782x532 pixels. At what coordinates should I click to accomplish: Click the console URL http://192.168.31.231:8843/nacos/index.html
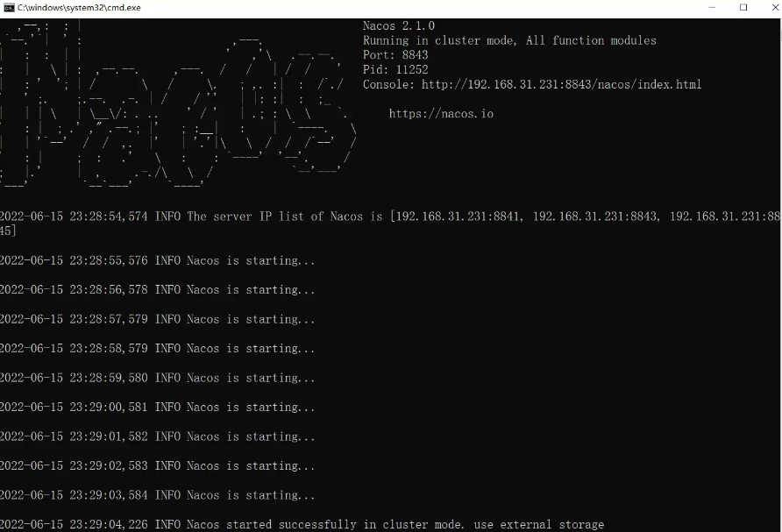click(561, 84)
